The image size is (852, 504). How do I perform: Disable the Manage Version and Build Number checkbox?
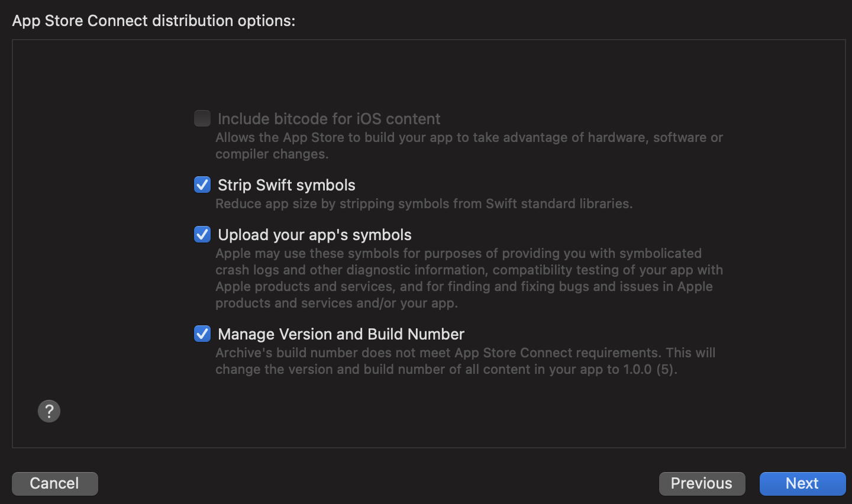[x=202, y=334]
